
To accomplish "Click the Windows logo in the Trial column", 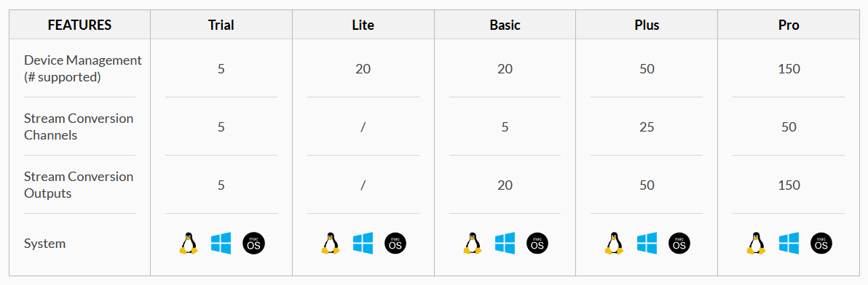I will tap(221, 243).
